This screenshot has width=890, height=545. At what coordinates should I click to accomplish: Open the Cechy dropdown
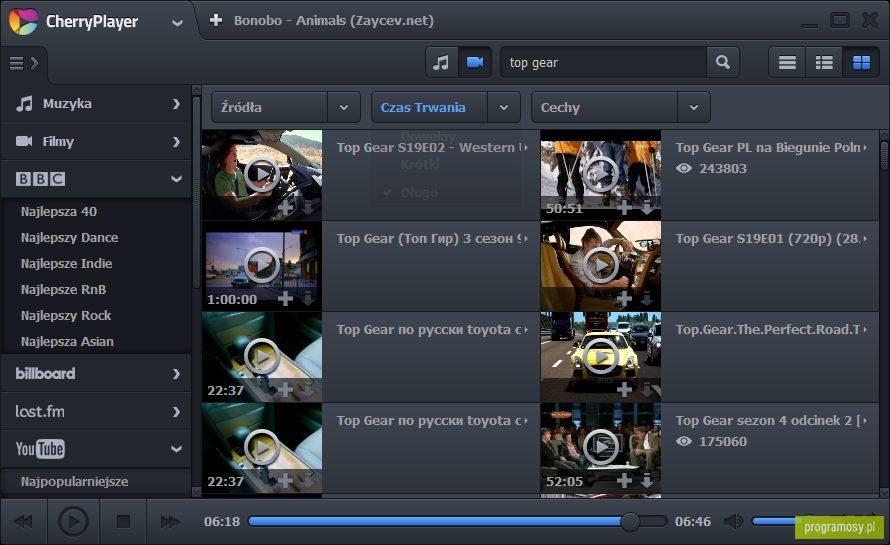pyautogui.click(x=620, y=107)
